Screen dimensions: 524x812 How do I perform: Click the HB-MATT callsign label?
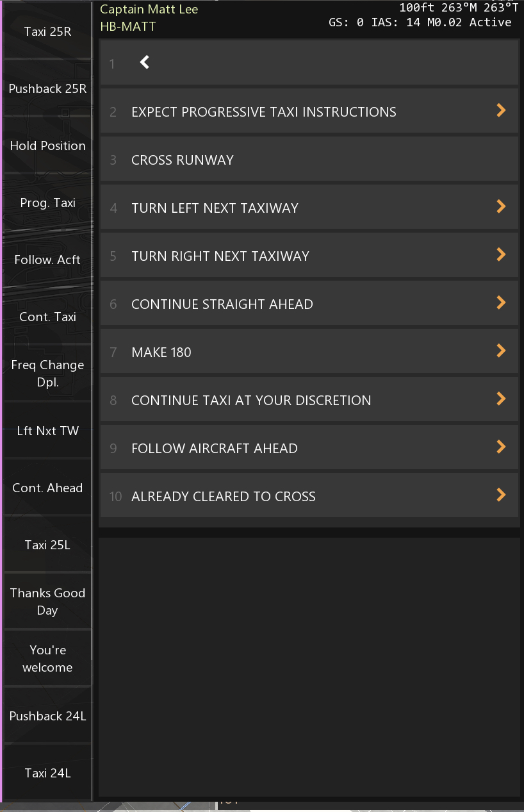coord(128,26)
